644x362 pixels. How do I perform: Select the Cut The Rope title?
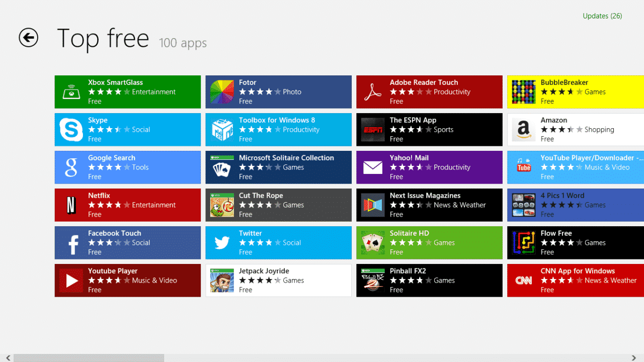coord(261,196)
